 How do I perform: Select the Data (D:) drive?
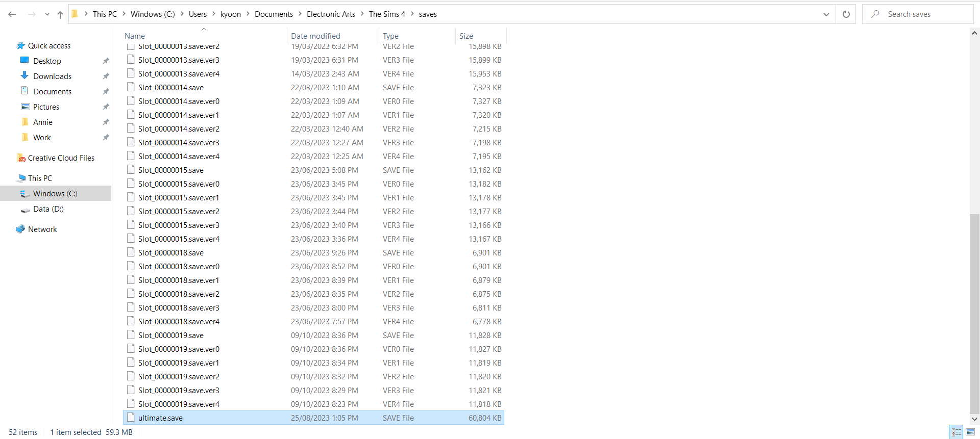48,209
